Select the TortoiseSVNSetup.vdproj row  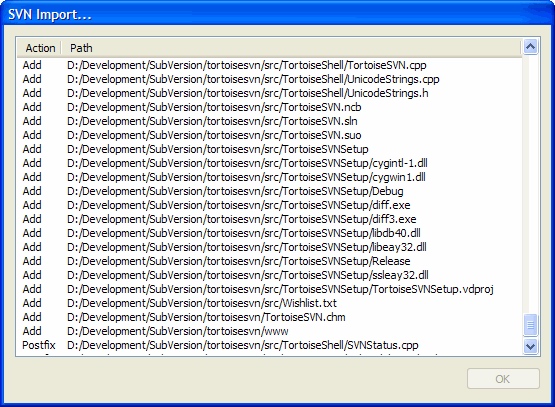(x=269, y=289)
